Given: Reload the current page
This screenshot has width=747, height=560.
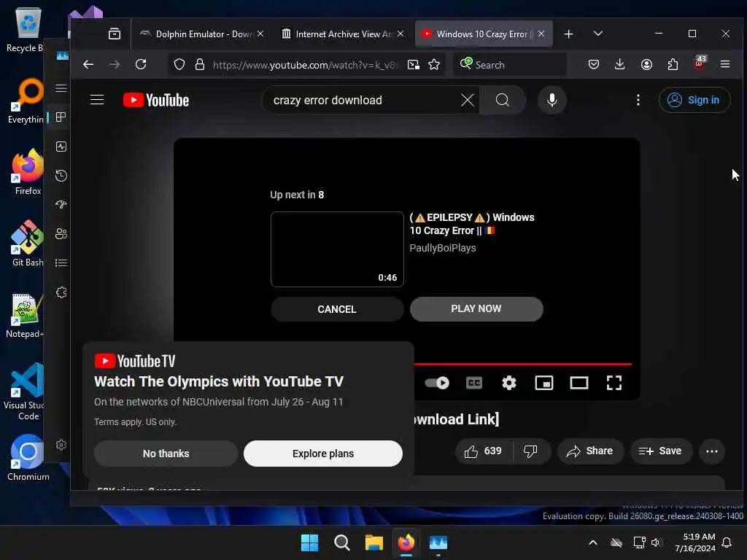Looking at the screenshot, I should pyautogui.click(x=141, y=64).
